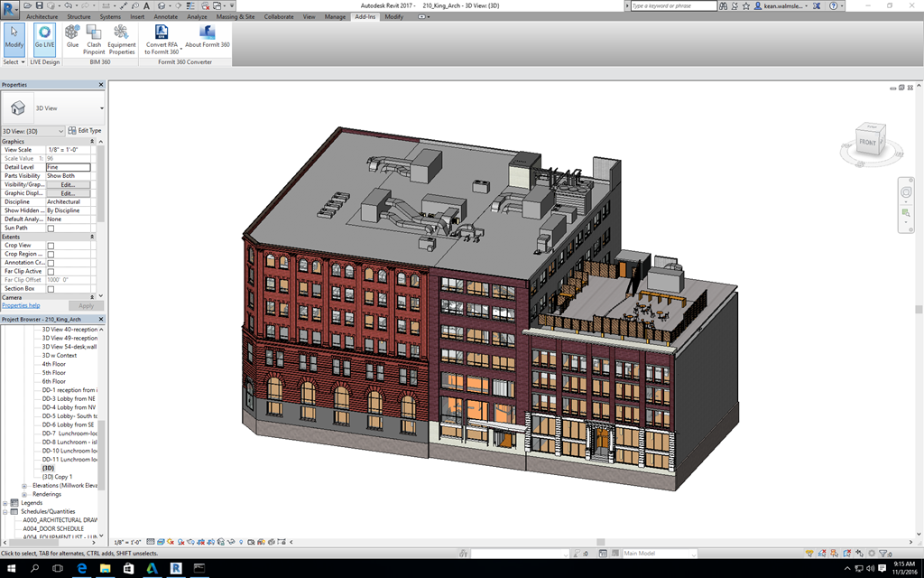
Task: Click the Properties help link
Action: (x=21, y=305)
